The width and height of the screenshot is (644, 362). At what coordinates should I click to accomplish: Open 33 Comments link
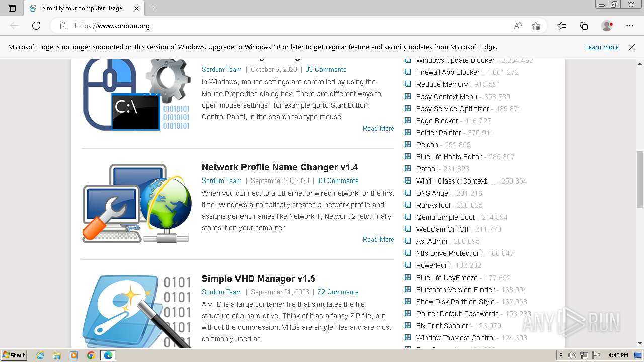pos(326,70)
